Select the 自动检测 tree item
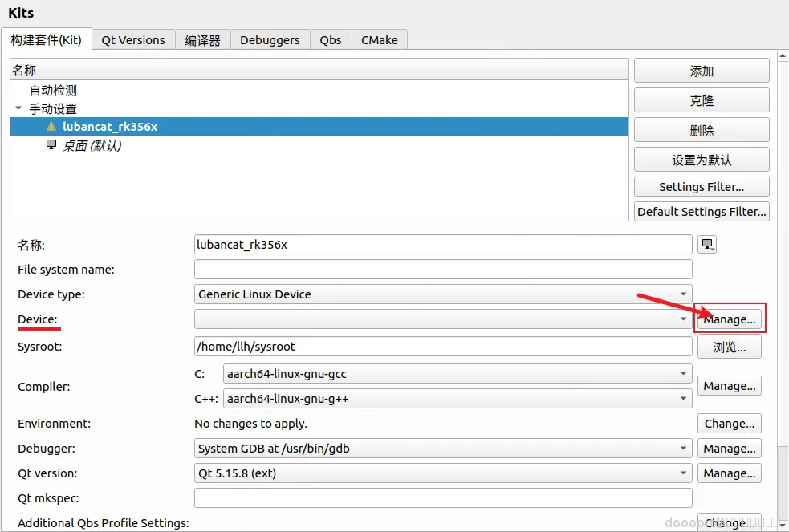Image resolution: width=789 pixels, height=532 pixels. [53, 91]
